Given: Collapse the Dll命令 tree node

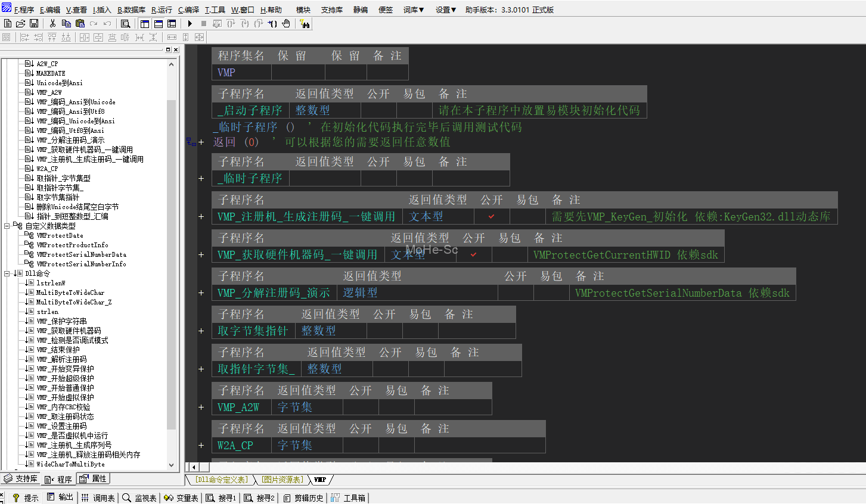Looking at the screenshot, I should click(x=7, y=273).
